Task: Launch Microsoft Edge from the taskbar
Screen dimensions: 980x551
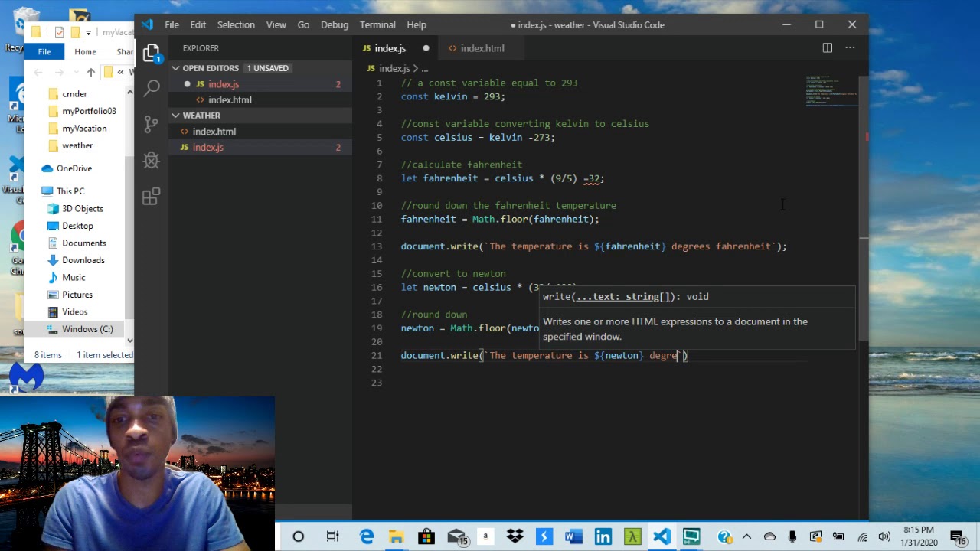Action: pyautogui.click(x=367, y=536)
